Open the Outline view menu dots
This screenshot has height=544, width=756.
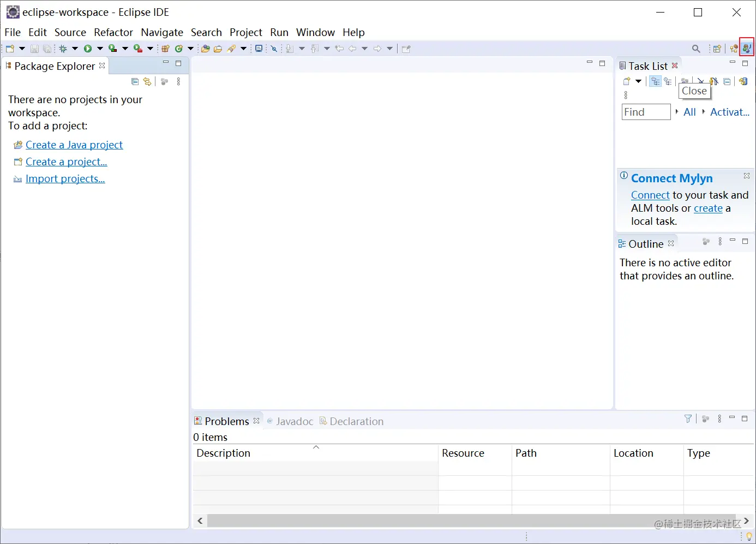tap(720, 241)
